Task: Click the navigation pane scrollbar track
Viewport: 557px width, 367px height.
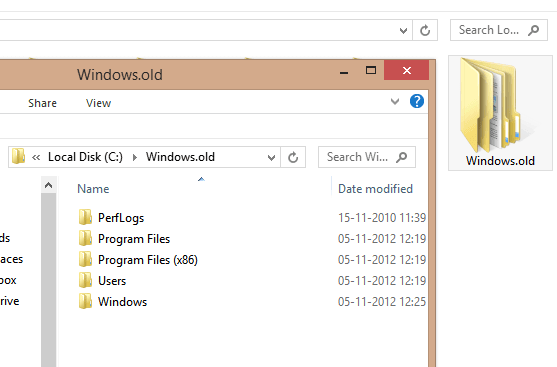Action: click(x=48, y=280)
